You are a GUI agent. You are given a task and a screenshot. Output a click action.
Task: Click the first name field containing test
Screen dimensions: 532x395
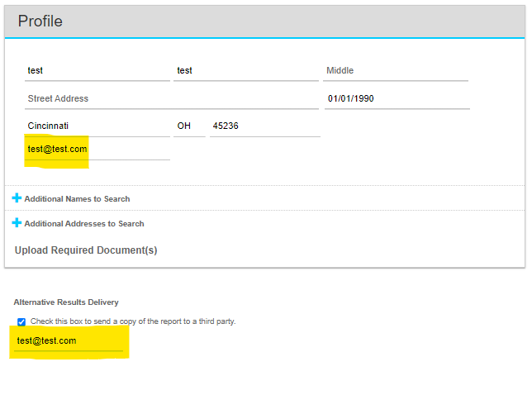coord(97,71)
